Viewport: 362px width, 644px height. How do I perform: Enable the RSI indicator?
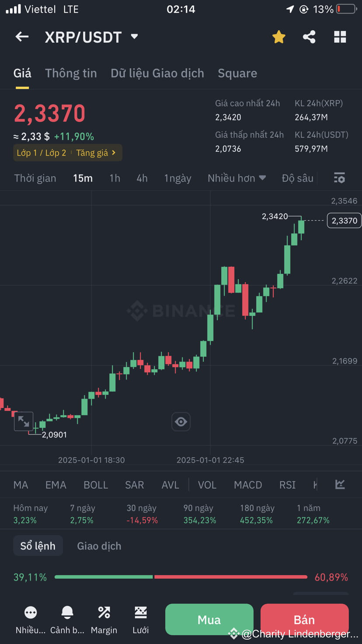(x=288, y=485)
